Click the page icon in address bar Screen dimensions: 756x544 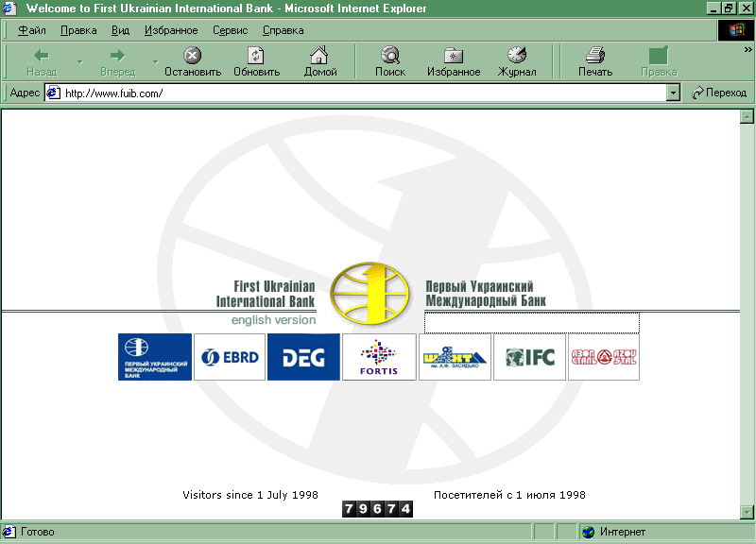(x=54, y=93)
